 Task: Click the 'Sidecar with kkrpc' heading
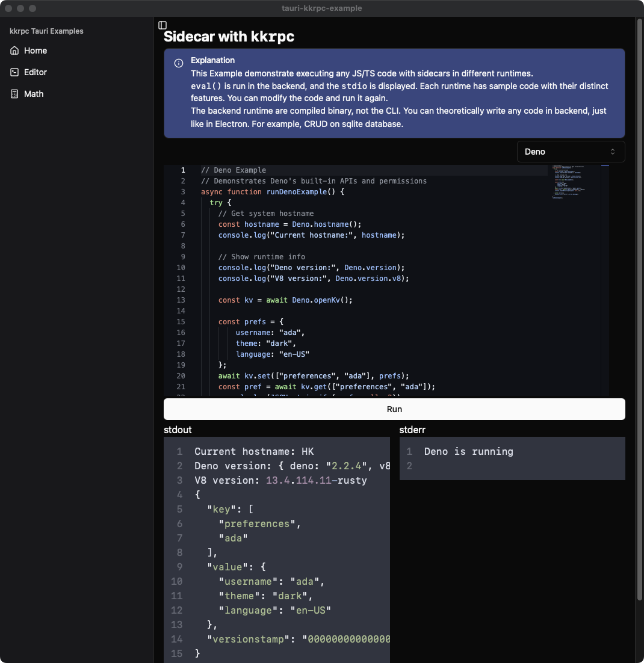pyautogui.click(x=229, y=37)
